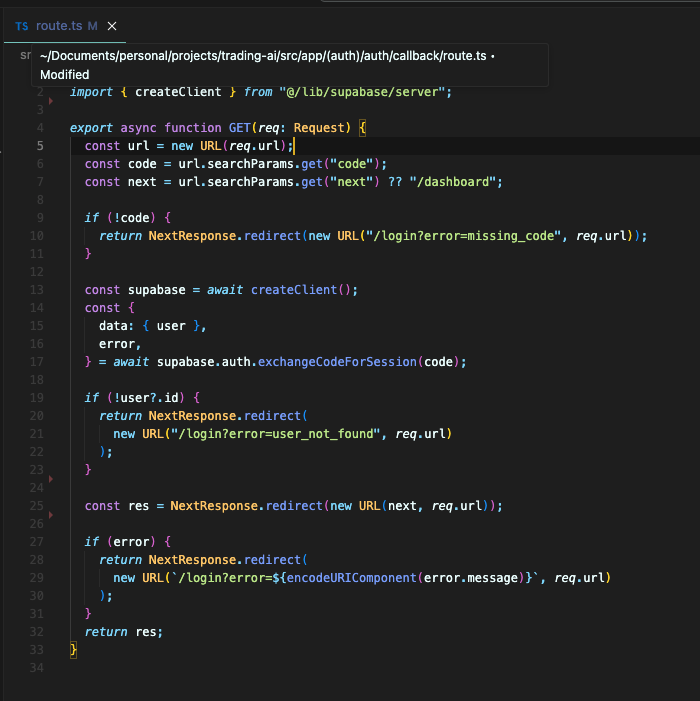700x701 pixels.
Task: Click the supabase variable declaration on line 13
Action: pyautogui.click(x=156, y=290)
